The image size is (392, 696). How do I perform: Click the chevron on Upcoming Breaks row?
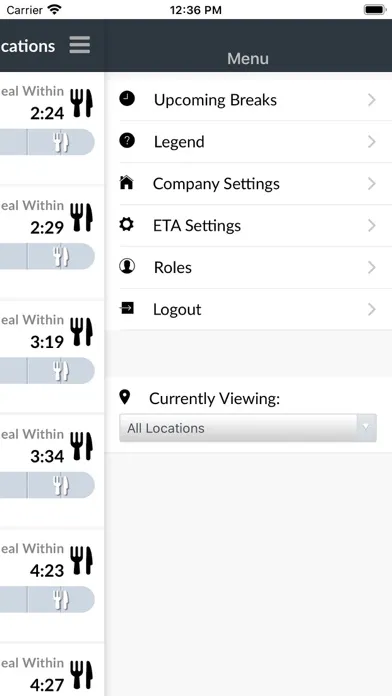372,100
